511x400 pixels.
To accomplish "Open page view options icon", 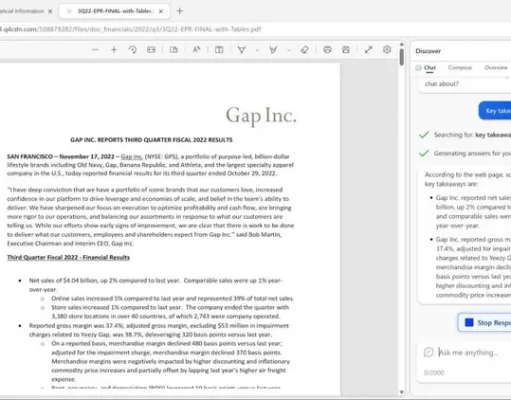I will [x=174, y=50].
